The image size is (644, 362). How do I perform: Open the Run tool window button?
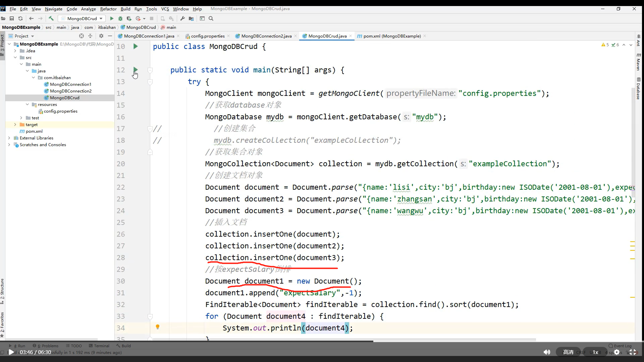click(x=17, y=346)
